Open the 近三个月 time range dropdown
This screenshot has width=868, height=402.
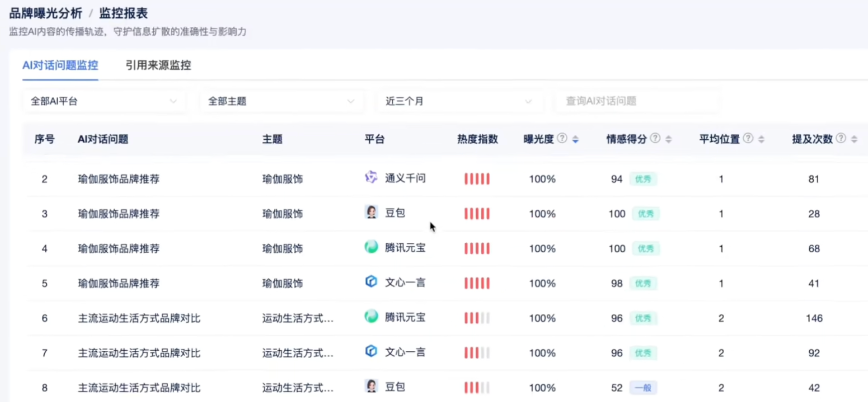tap(458, 101)
